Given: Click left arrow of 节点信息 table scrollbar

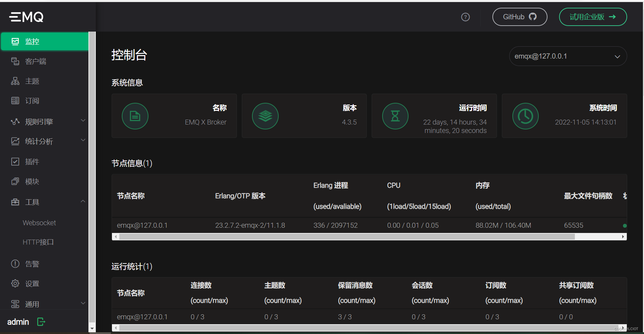Looking at the screenshot, I should point(116,237).
